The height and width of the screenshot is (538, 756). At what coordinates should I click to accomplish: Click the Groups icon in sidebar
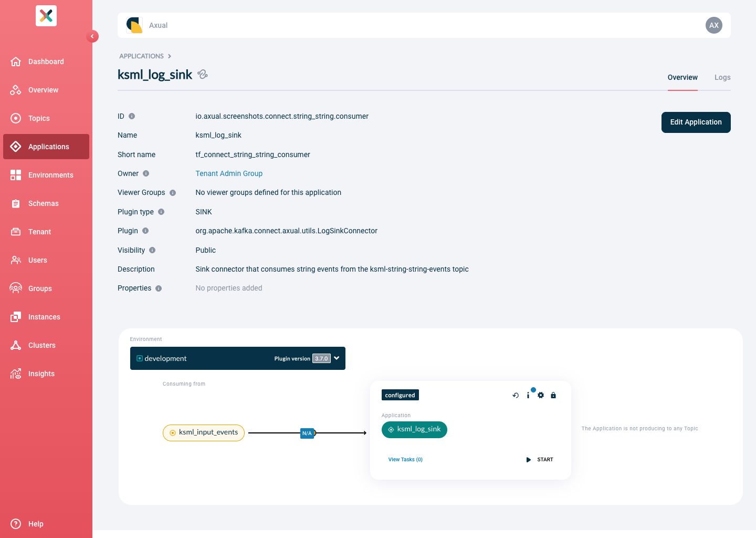(x=16, y=288)
